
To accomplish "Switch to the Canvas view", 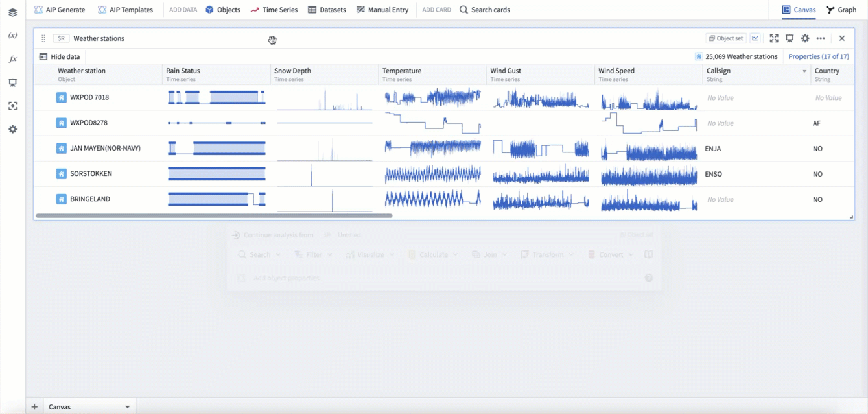I will click(x=799, y=10).
